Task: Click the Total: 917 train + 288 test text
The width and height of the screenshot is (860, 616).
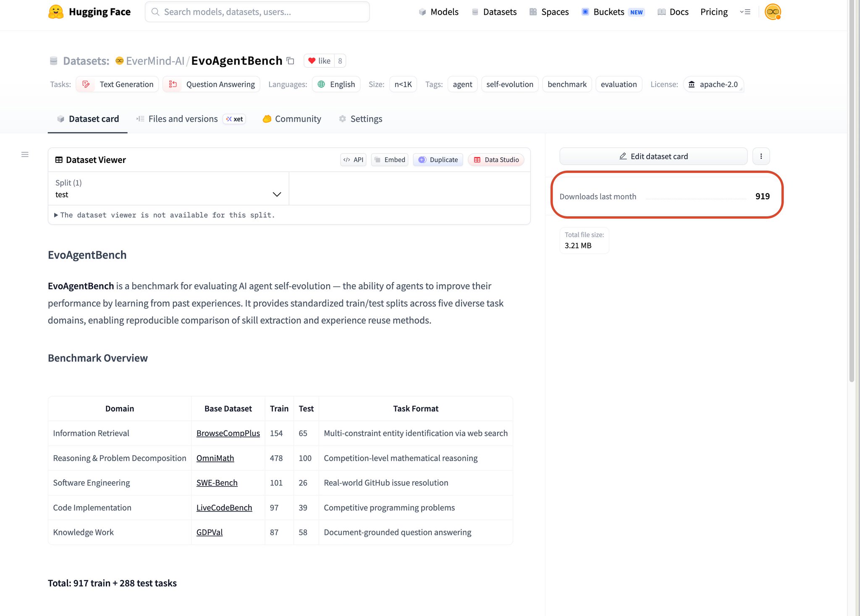Action: (x=112, y=583)
